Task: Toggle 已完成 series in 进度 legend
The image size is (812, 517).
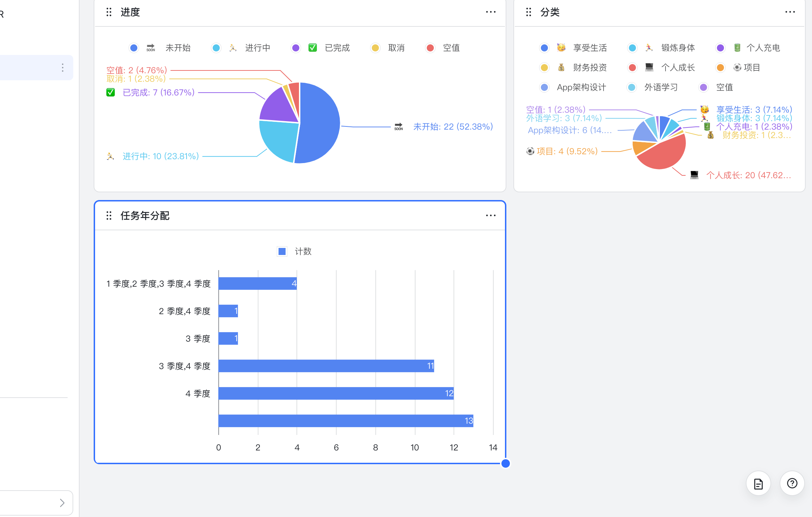Action: click(337, 48)
